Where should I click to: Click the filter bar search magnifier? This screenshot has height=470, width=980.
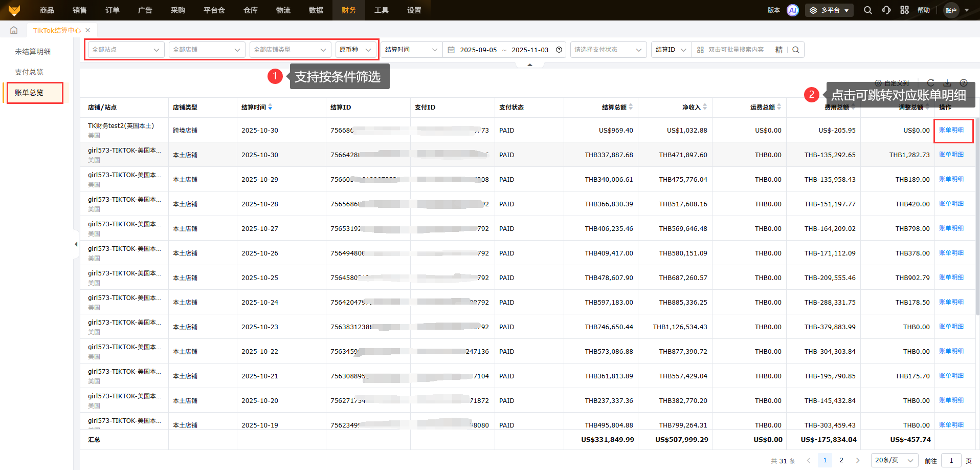tap(796, 50)
